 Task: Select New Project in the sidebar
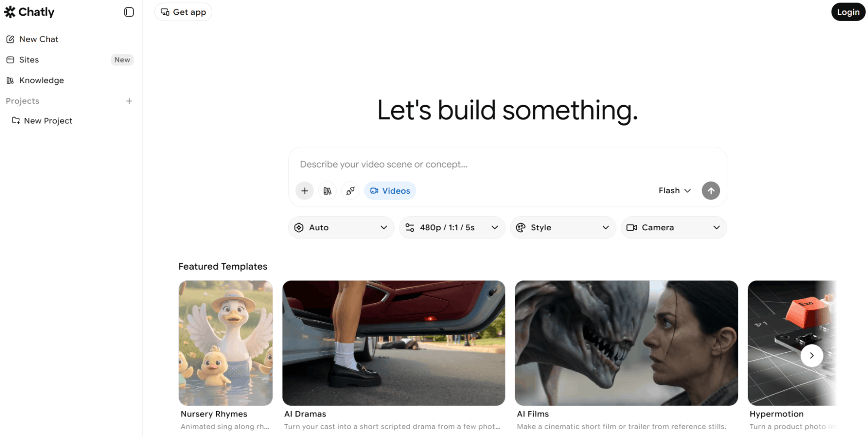click(42, 121)
